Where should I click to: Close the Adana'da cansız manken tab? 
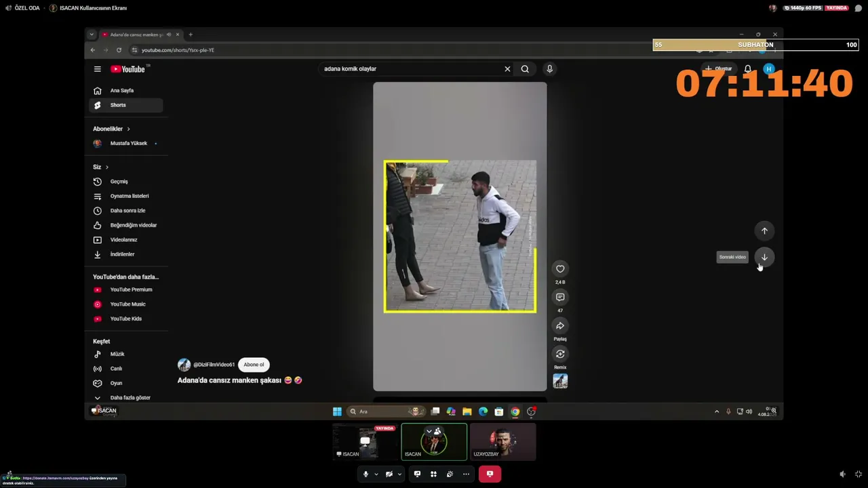pos(178,35)
